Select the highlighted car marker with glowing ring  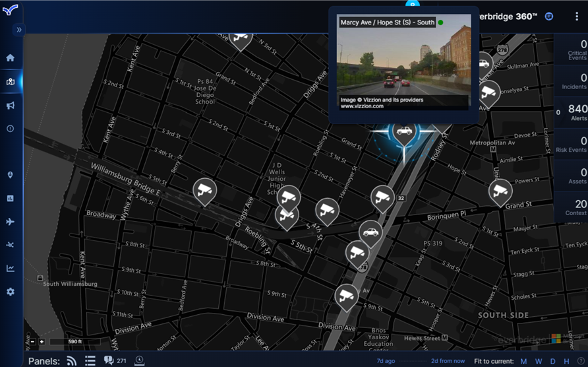point(404,132)
